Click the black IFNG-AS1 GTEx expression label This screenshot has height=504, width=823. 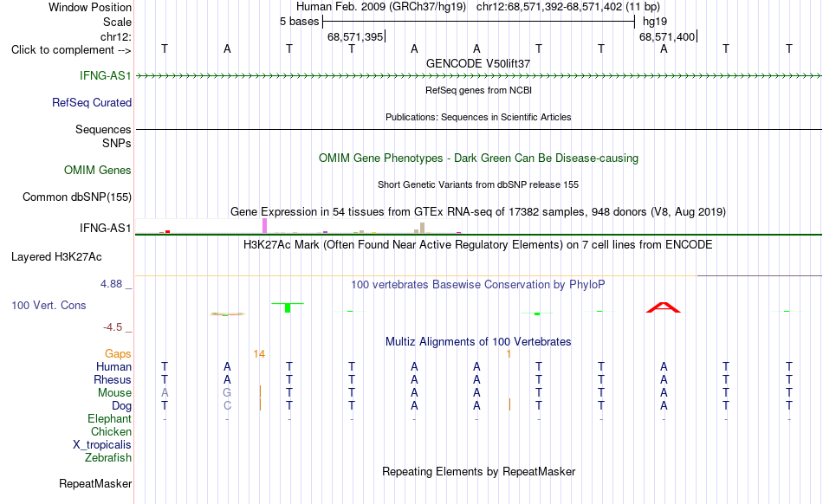pyautogui.click(x=105, y=228)
